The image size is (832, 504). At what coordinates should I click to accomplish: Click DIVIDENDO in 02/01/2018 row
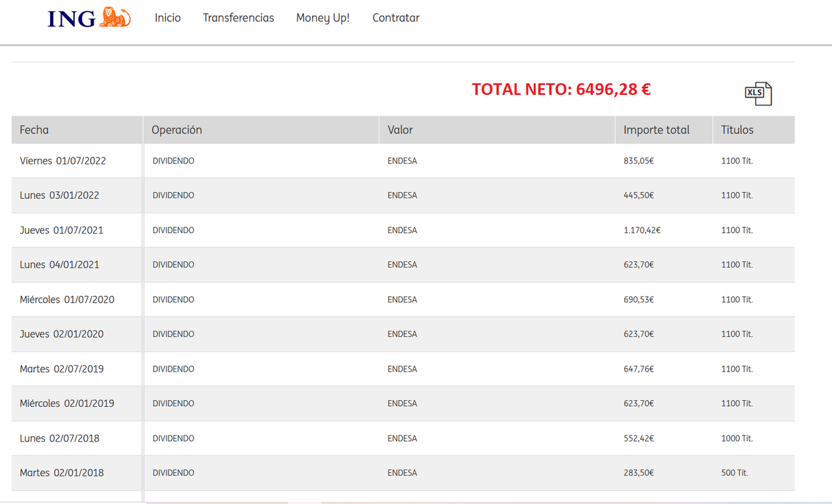pos(173,473)
